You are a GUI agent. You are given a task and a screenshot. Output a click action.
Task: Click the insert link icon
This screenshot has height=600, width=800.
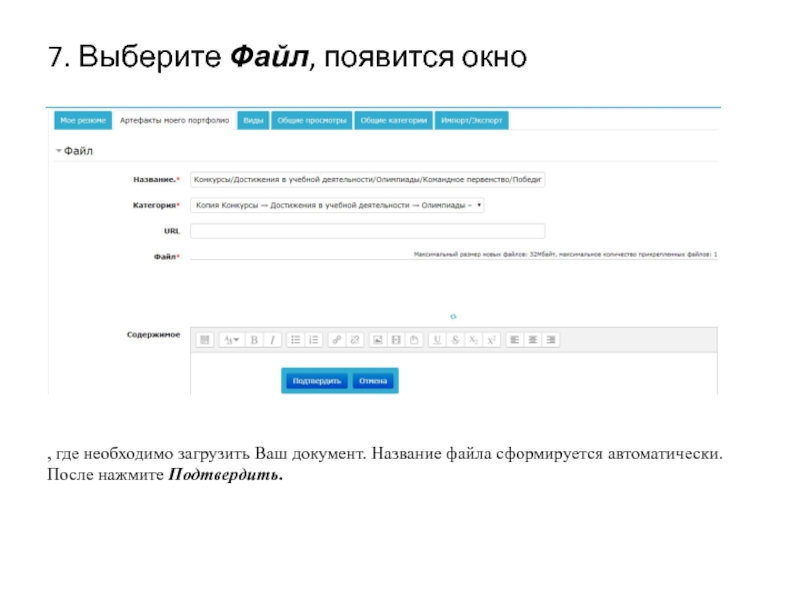point(336,340)
